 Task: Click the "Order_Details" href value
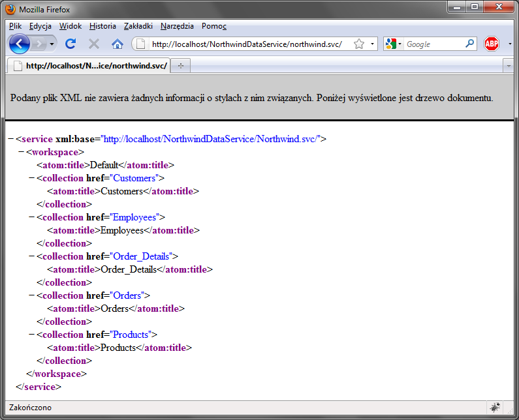(x=141, y=256)
